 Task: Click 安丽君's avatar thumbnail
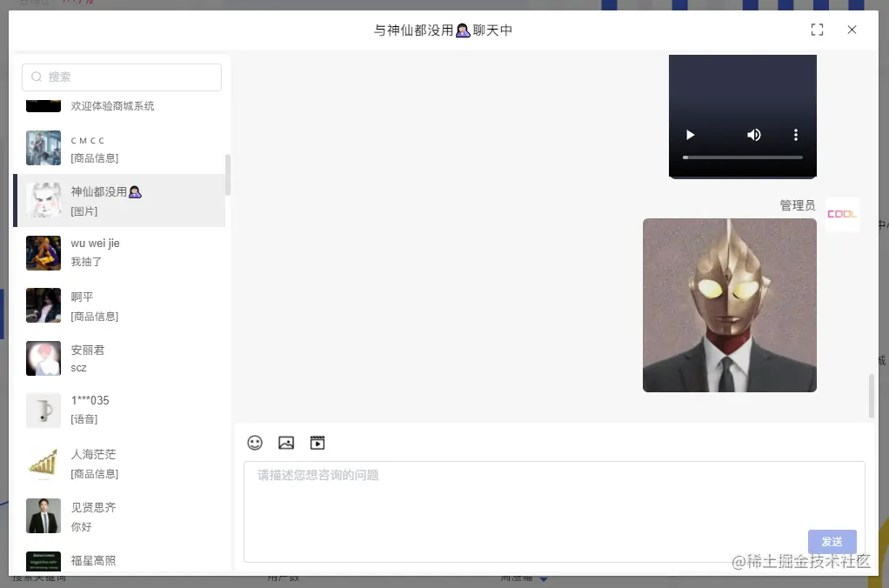[x=43, y=358]
